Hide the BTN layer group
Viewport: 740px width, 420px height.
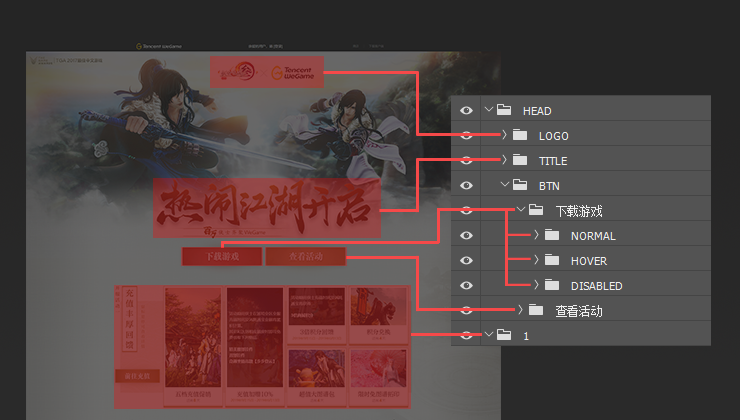point(466,185)
